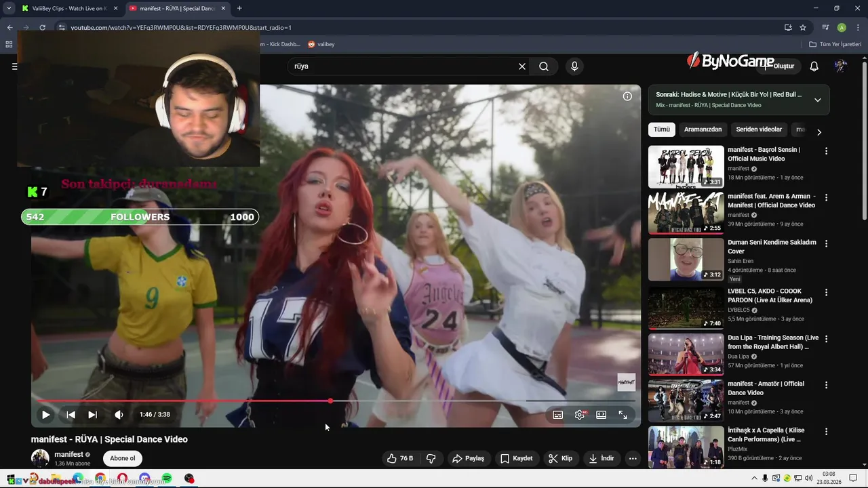Open options for Duman Seni Kendime Sakladım

(x=826, y=244)
